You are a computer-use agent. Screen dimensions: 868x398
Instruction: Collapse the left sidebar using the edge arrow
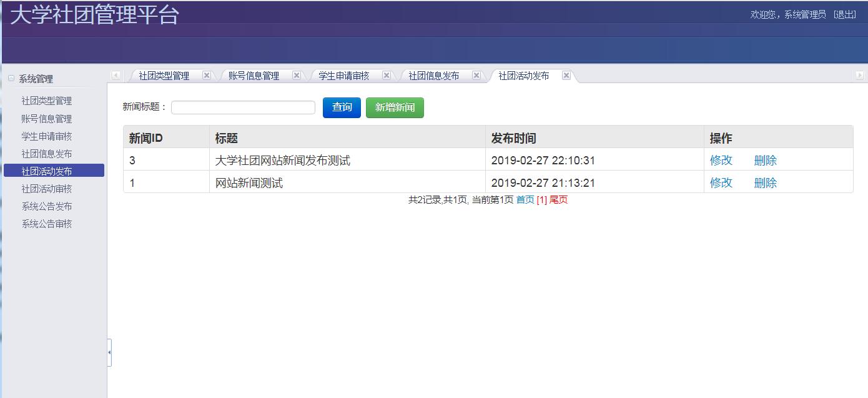110,352
